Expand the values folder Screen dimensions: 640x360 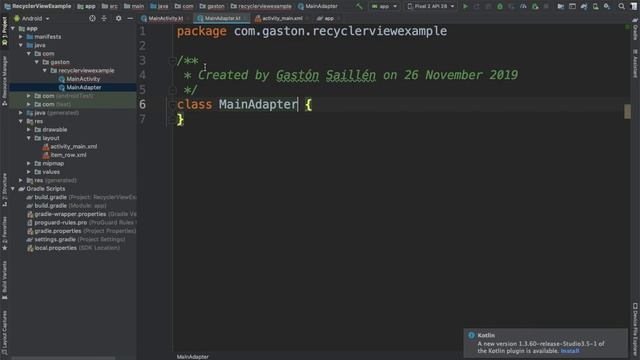[29, 172]
